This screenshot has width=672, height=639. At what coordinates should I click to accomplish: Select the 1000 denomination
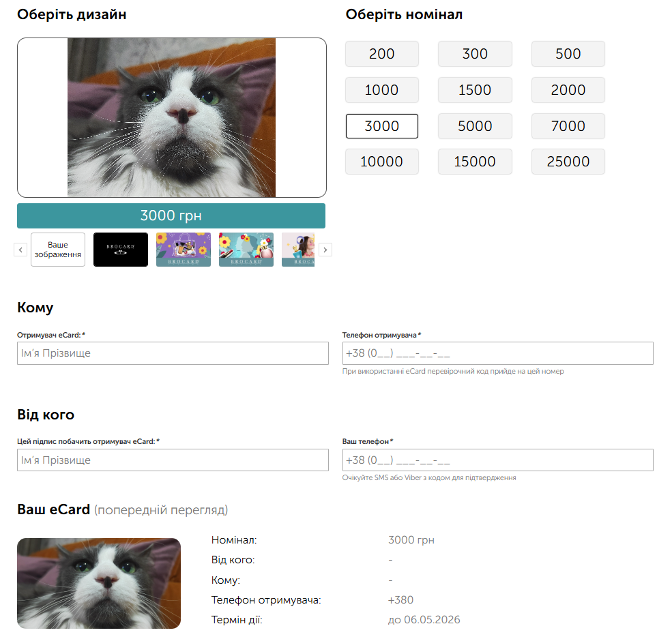381,90
